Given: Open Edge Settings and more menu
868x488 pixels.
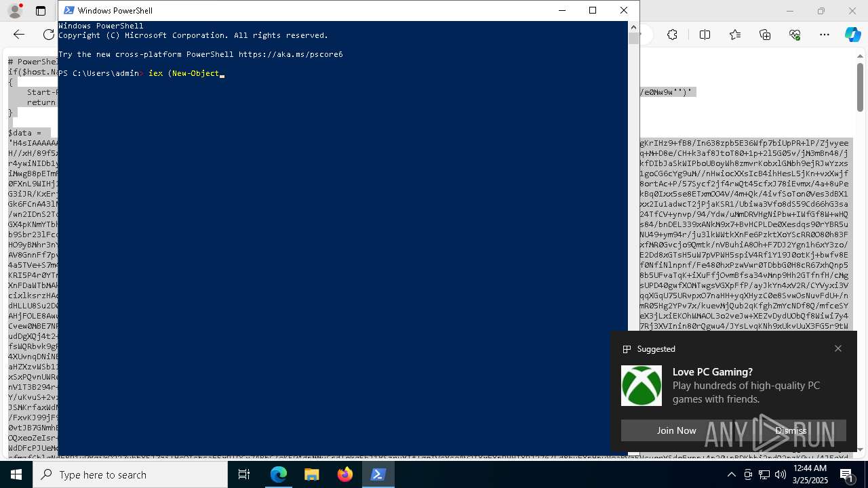Looking at the screenshot, I should (825, 35).
